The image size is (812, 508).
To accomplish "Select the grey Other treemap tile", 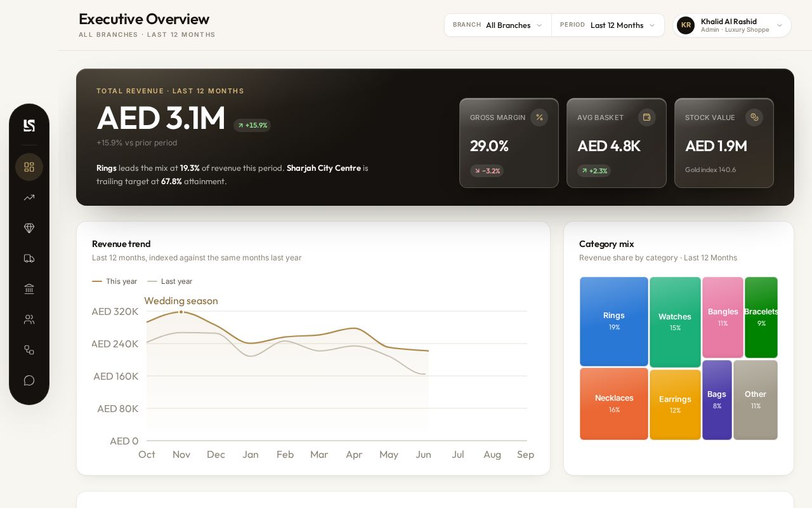I will [x=756, y=400].
